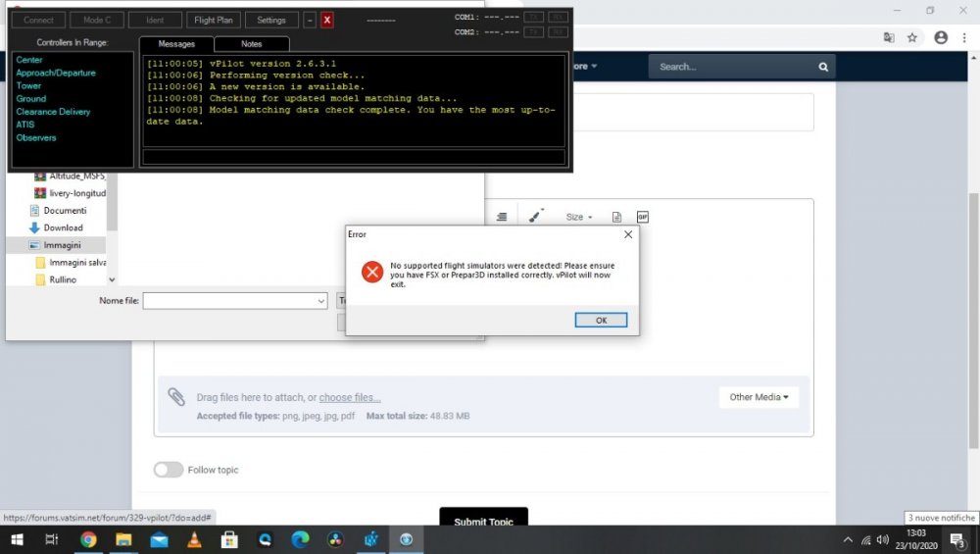This screenshot has width=980, height=554.
Task: Expand the Other Media dropdown
Action: pos(759,397)
